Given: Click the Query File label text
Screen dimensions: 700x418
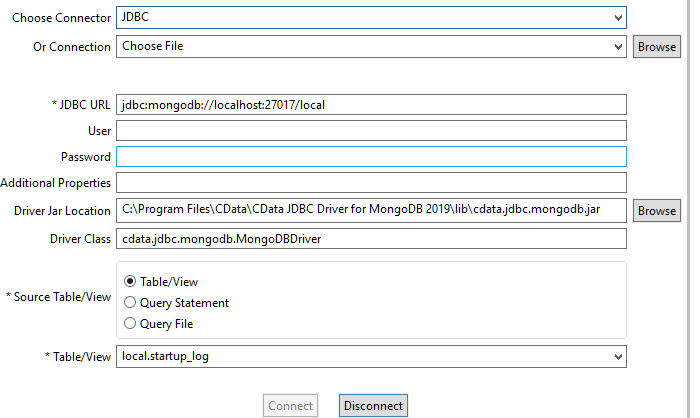Looking at the screenshot, I should 166,323.
